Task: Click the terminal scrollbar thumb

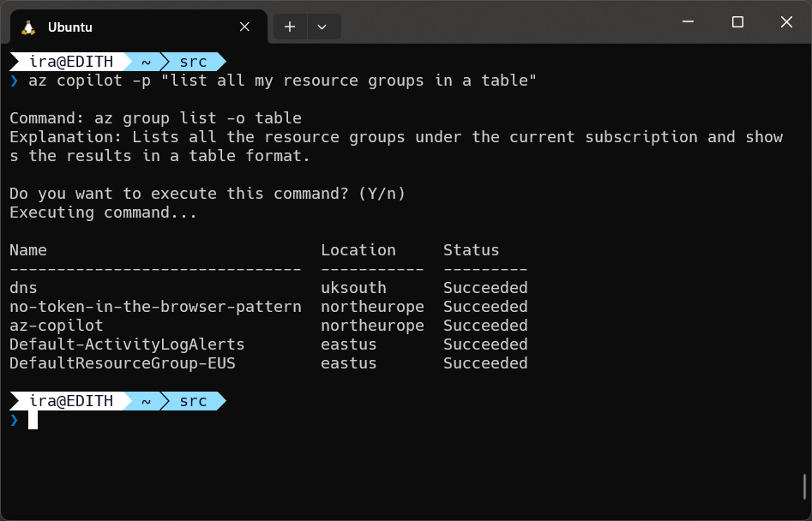Action: [805, 487]
